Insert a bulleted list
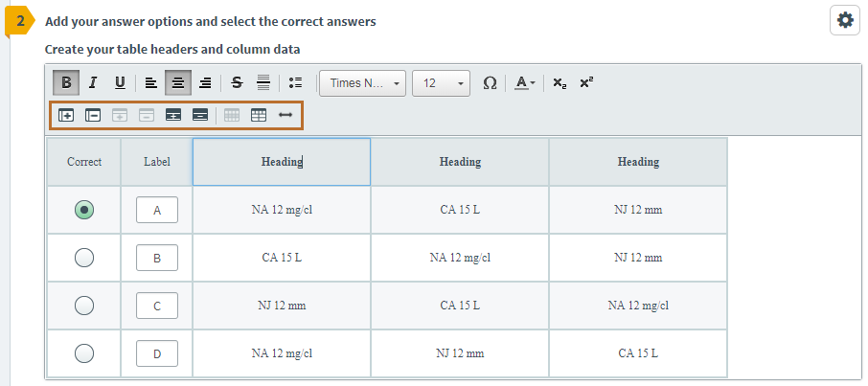This screenshot has height=386, width=868. click(296, 83)
